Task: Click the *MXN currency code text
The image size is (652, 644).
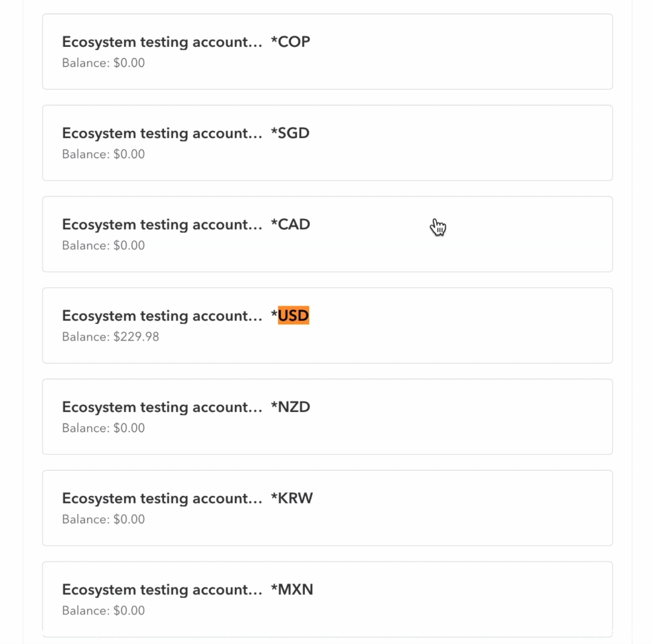Action: coord(292,589)
